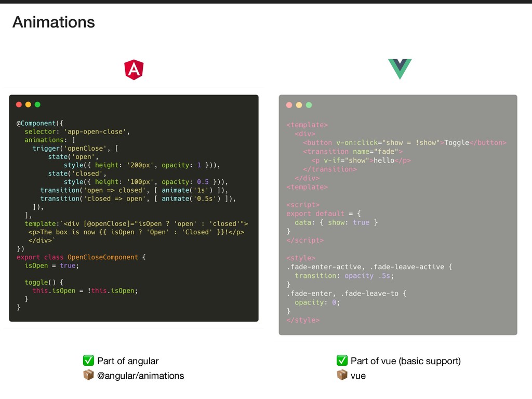This screenshot has width=532, height=399.
Task: Click the 'Animations' slide title
Action: pyautogui.click(x=54, y=22)
